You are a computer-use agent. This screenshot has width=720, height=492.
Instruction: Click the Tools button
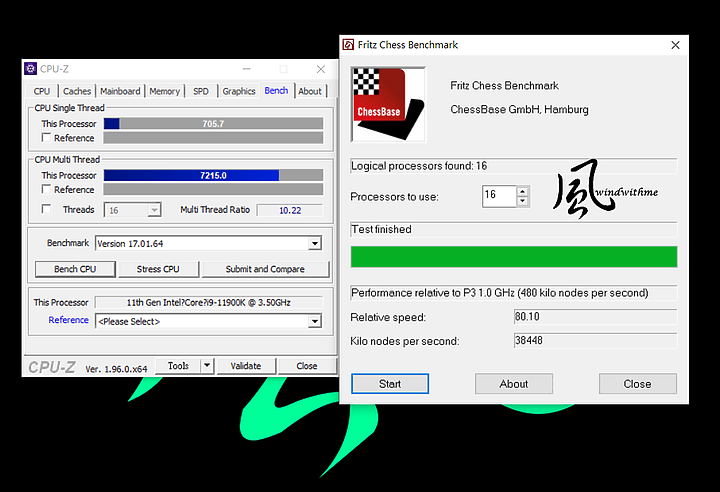178,366
